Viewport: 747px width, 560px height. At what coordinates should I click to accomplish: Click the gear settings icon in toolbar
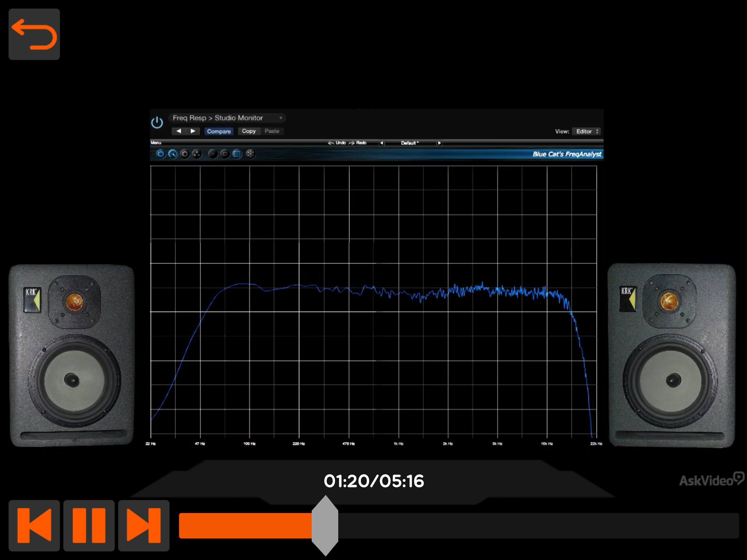pos(185,154)
